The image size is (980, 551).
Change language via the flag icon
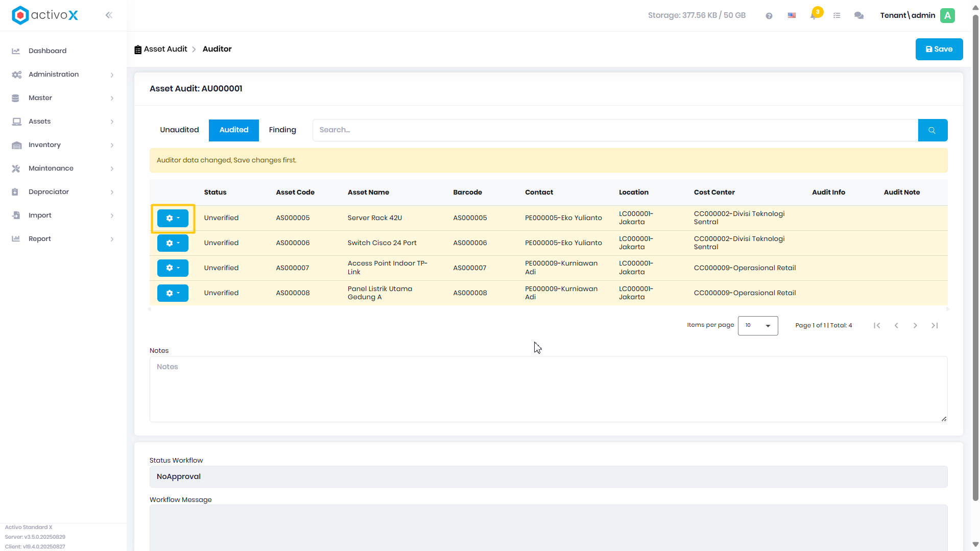pyautogui.click(x=792, y=15)
